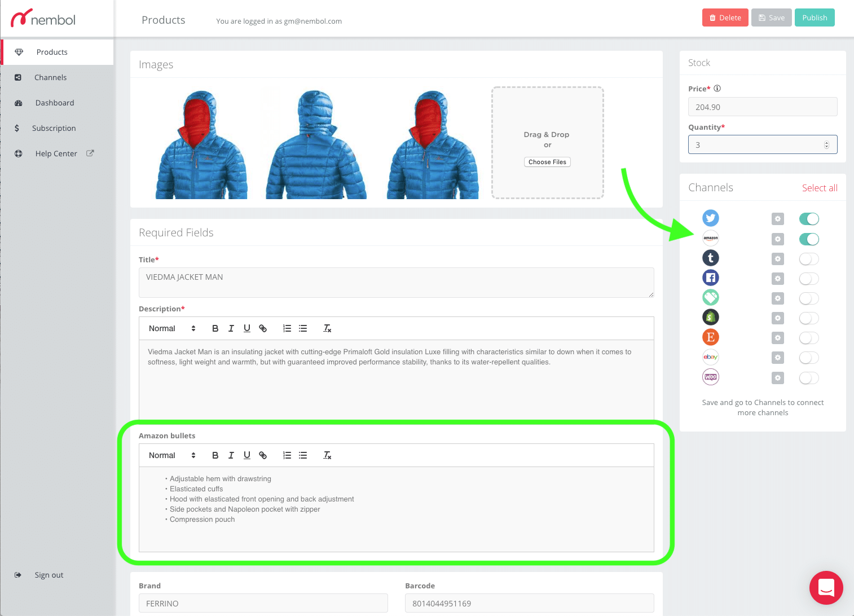
Task: Insert link in Description editor
Action: point(263,328)
